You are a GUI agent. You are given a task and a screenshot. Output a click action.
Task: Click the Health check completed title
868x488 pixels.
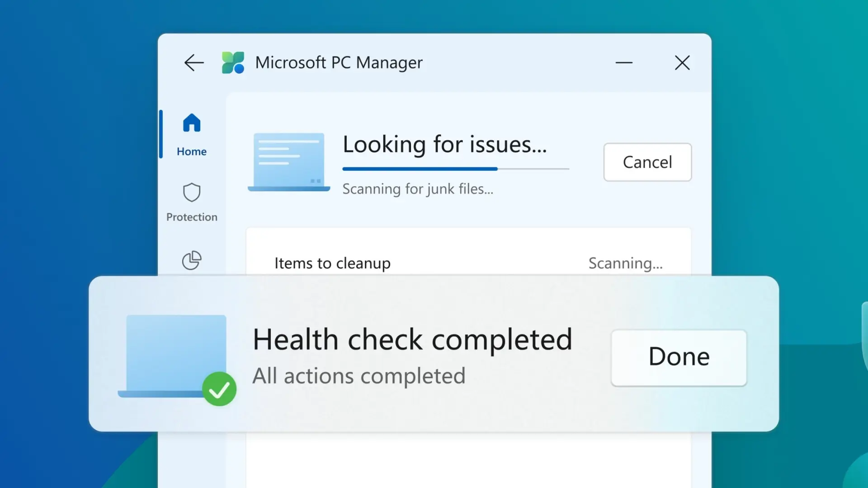pos(412,340)
